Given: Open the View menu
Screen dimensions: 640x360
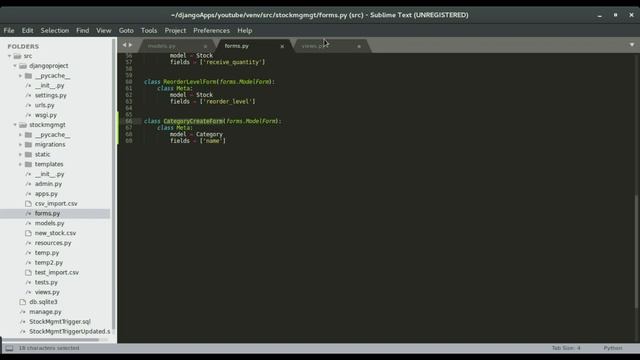Looking at the screenshot, I should click(104, 31).
